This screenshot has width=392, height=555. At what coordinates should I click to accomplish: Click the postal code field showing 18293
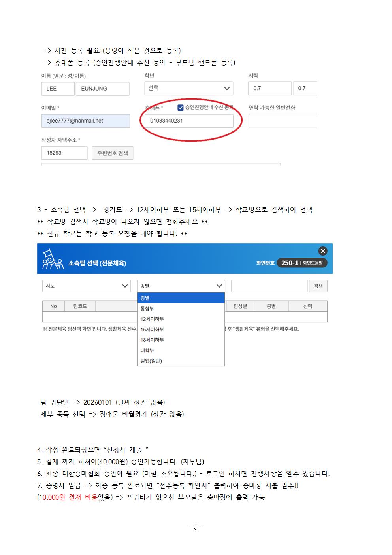point(64,153)
